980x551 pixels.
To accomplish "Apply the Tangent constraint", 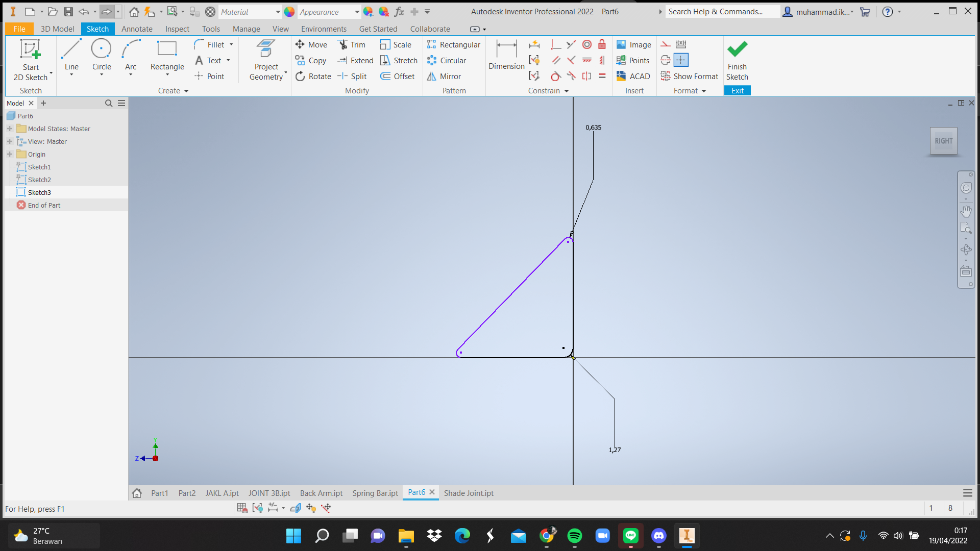I will coord(556,77).
